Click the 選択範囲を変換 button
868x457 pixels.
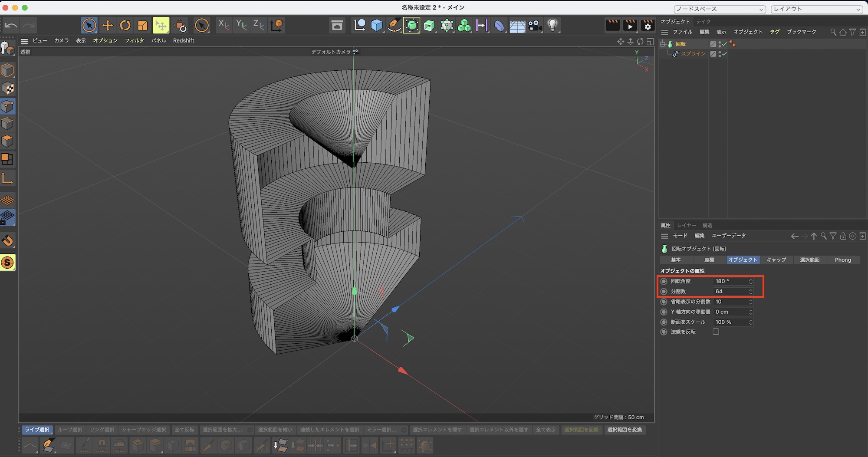[624, 430]
